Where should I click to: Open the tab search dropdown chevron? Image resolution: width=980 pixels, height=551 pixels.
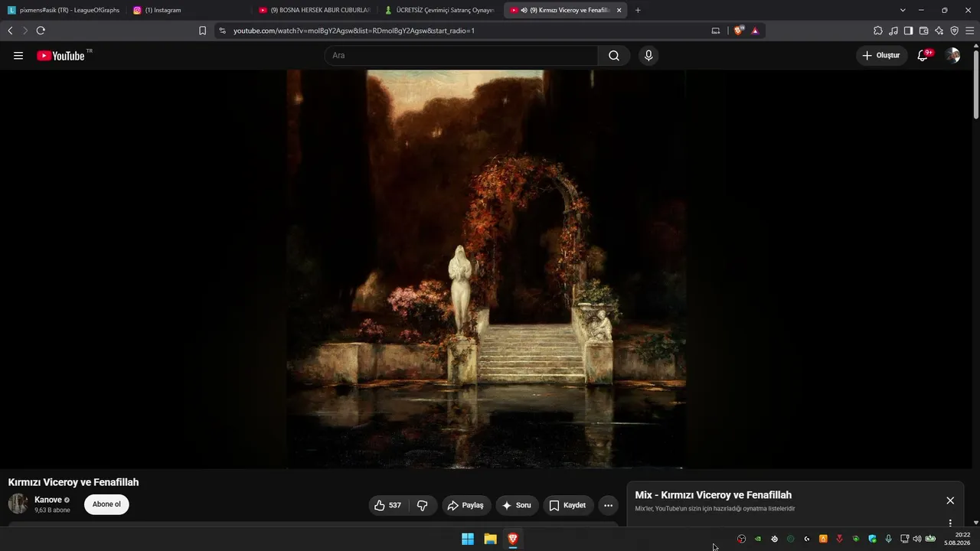(903, 10)
